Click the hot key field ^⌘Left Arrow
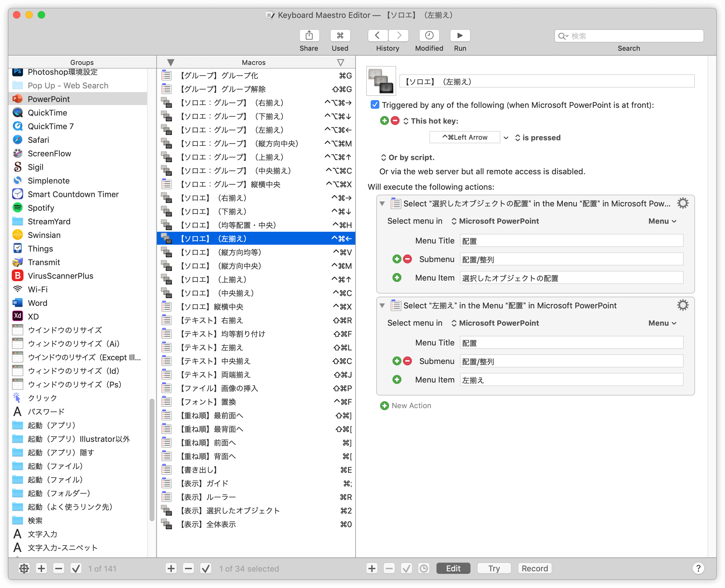This screenshot has height=588, width=725. (x=465, y=137)
